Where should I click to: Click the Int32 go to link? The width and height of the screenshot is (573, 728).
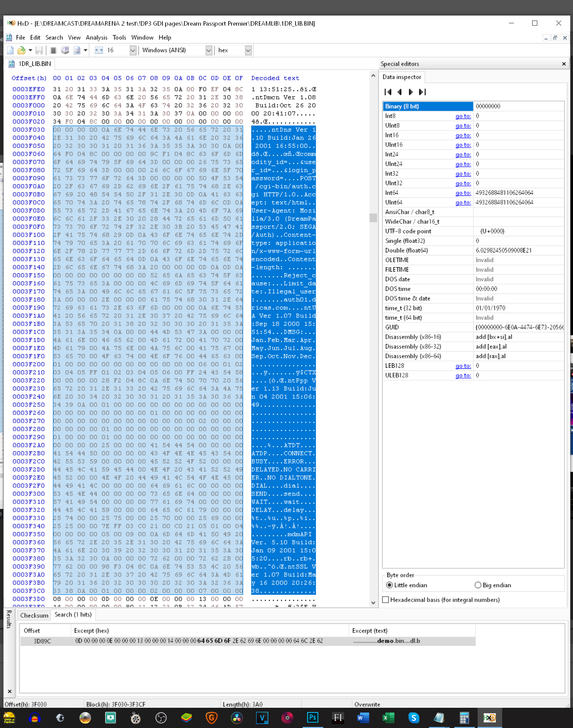pyautogui.click(x=463, y=174)
